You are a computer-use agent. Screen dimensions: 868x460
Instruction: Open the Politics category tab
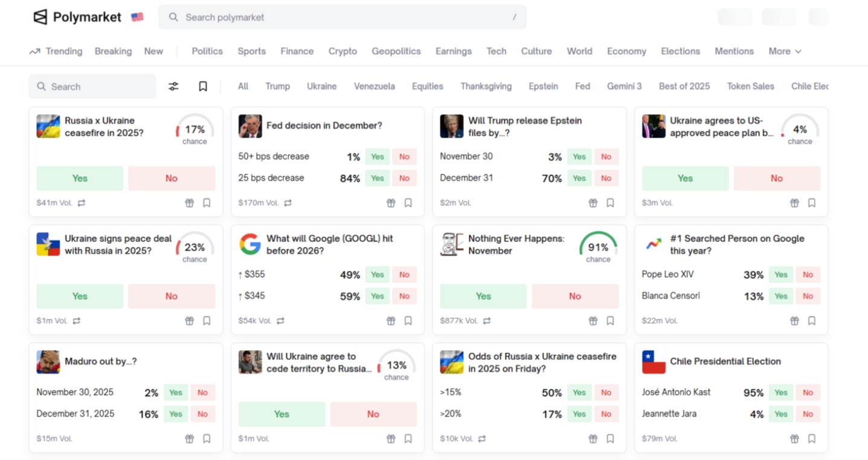207,51
